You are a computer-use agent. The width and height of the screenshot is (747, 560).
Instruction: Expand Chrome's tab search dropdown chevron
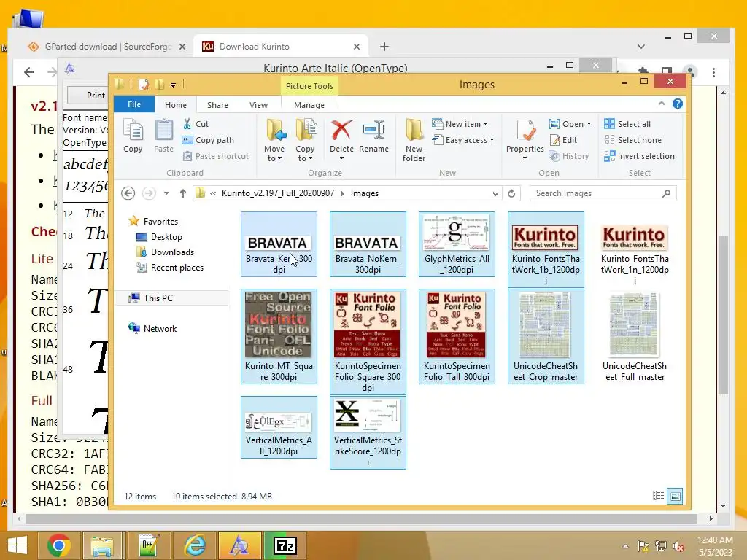pyautogui.click(x=640, y=47)
